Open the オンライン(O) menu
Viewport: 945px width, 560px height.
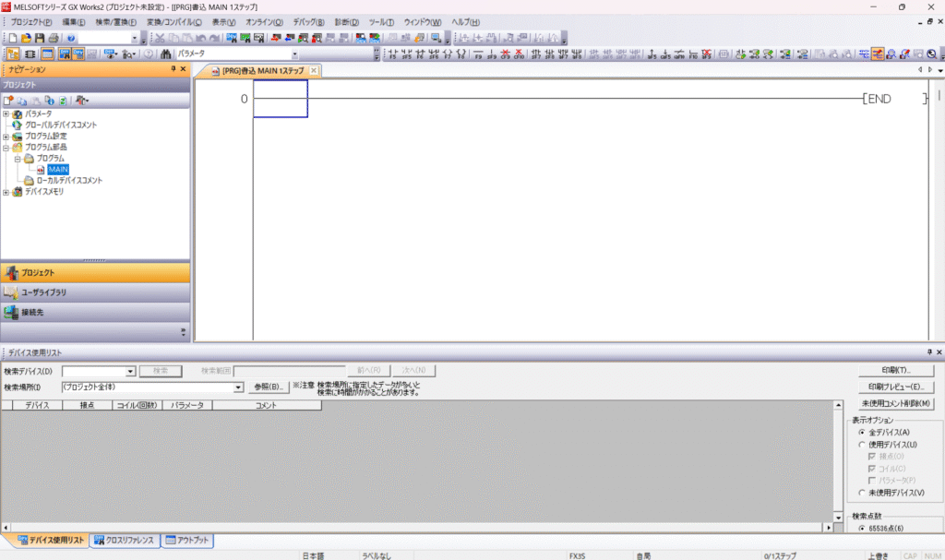coord(263,22)
